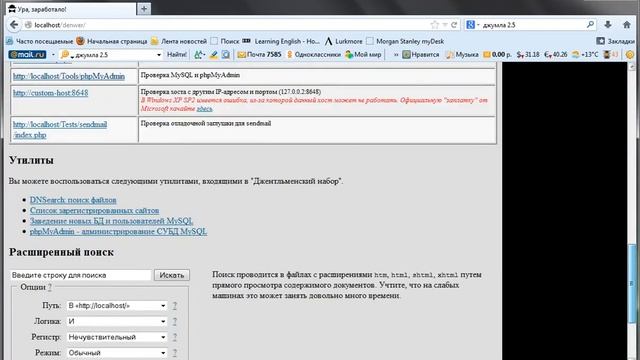The image size is (640, 360).
Task: Open the Поиск bookmark
Action: click(225, 41)
